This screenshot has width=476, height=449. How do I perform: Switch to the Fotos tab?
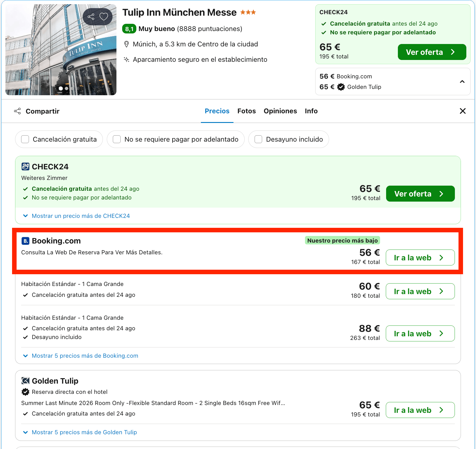click(246, 111)
